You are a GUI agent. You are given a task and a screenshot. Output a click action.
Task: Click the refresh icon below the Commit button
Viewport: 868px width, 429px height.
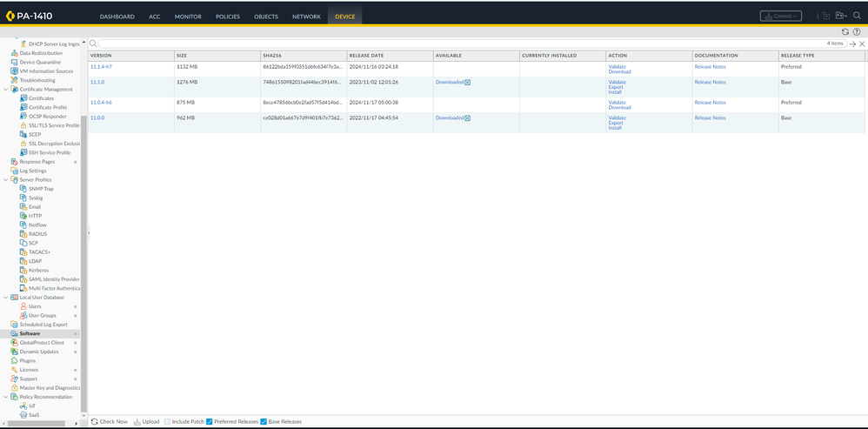point(845,32)
